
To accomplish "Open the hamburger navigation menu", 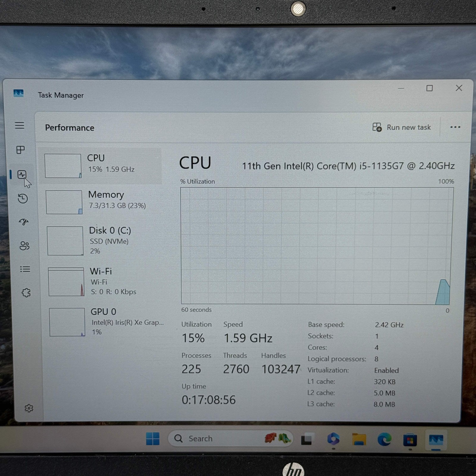I will pos(20,125).
